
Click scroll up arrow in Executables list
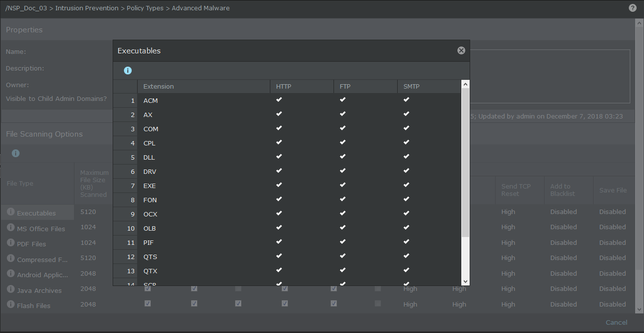tap(465, 84)
